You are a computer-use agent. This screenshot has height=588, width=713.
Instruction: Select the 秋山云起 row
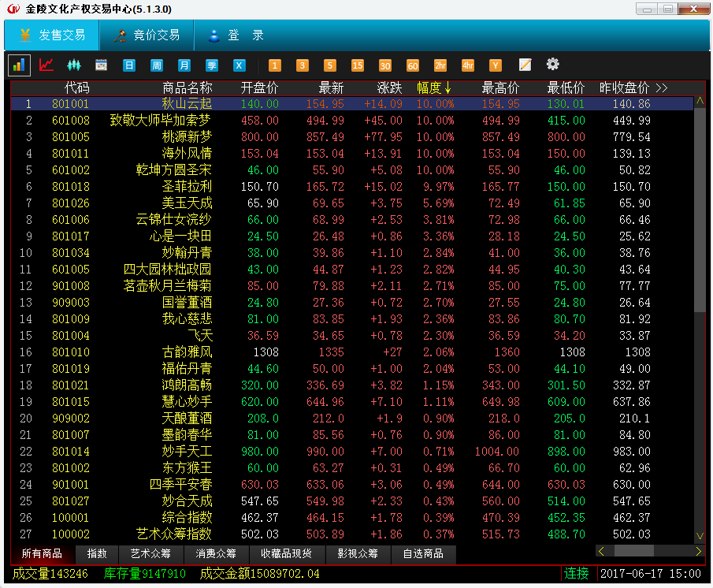pyautogui.click(x=352, y=104)
